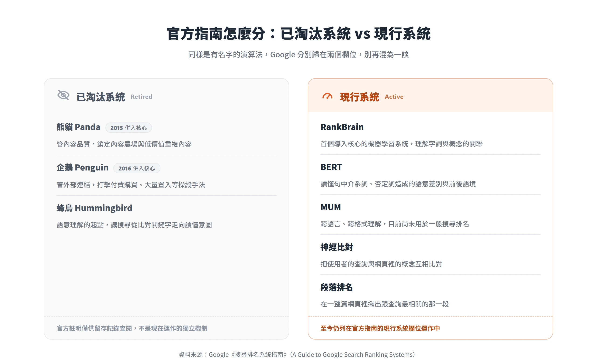Select the 蜂鳥 Hummingbird entry title
The image size is (597, 364).
pos(94,208)
